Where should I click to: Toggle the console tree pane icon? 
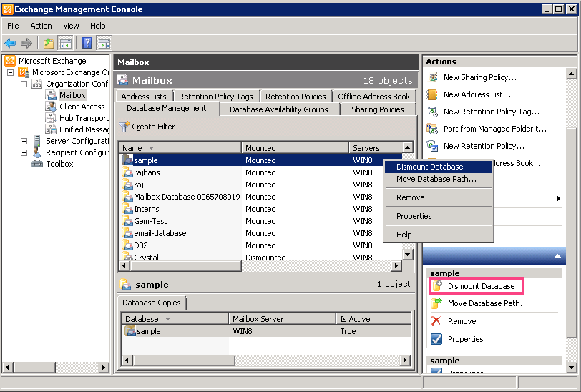66,44
